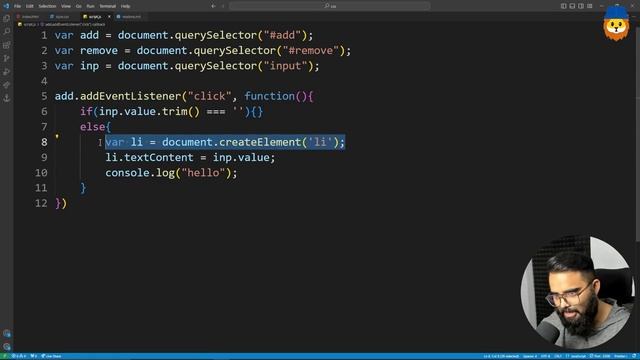Open the Go menu
Screen dimensions: 640x360
click(78, 6)
